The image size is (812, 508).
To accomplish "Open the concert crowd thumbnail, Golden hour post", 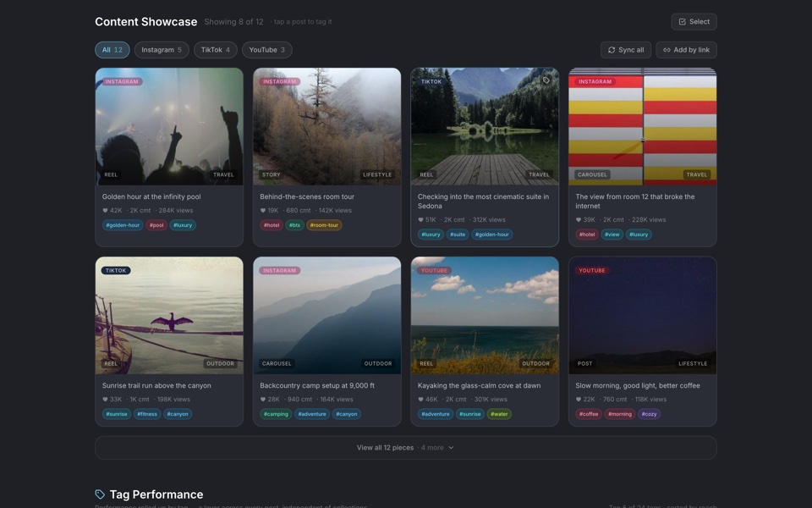I will point(169,126).
